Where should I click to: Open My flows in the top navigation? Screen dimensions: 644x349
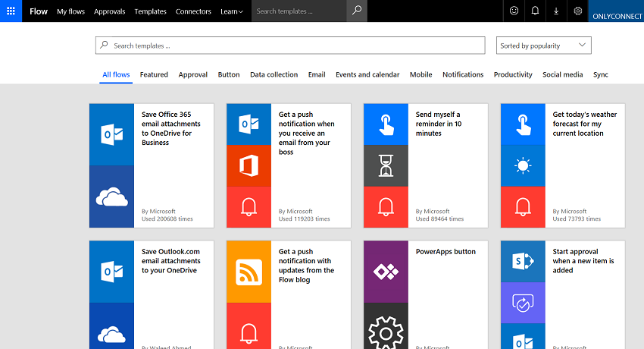[x=70, y=11]
